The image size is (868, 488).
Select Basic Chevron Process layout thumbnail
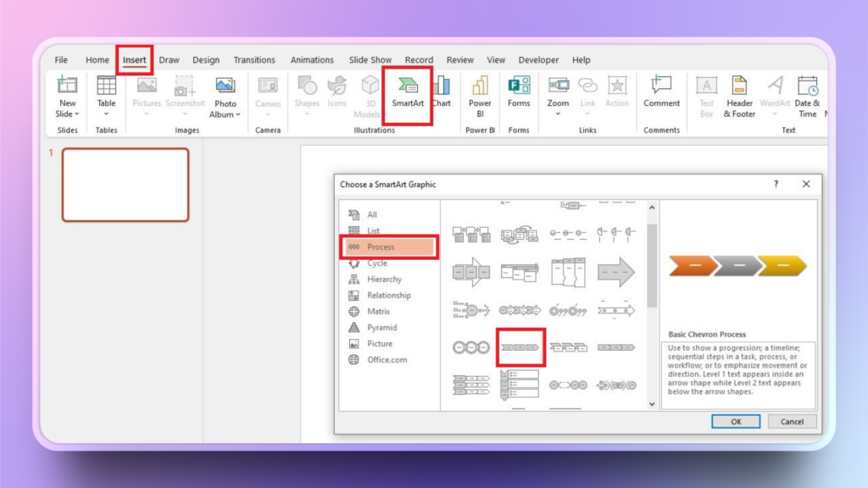click(520, 347)
